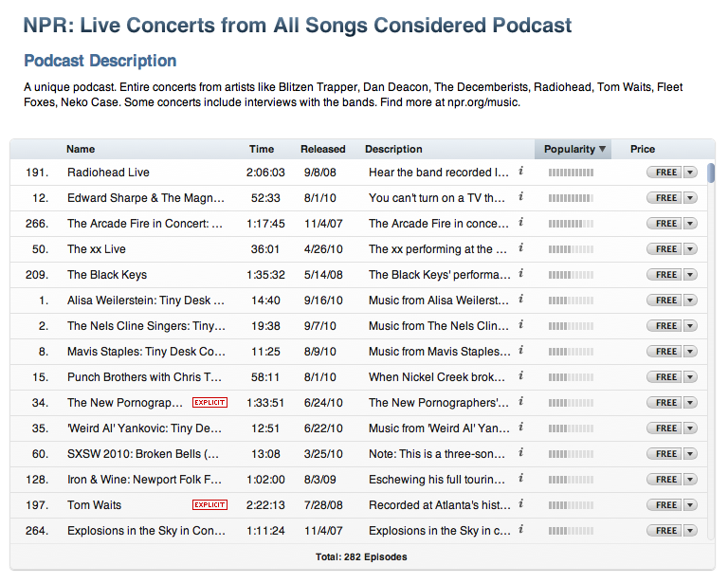
Task: Open price dropdown for 'Weird Al' Yankovic episode
Action: [690, 428]
